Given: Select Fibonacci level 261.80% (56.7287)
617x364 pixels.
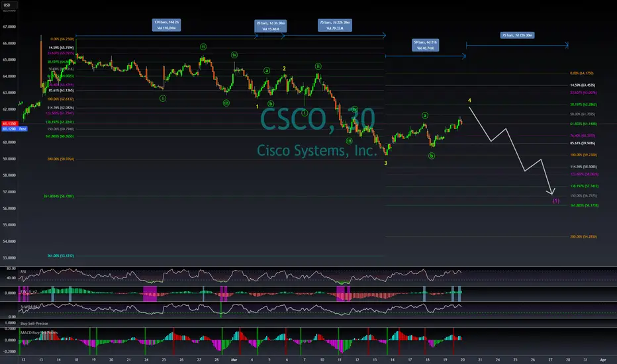Looking at the screenshot, I should [x=59, y=196].
